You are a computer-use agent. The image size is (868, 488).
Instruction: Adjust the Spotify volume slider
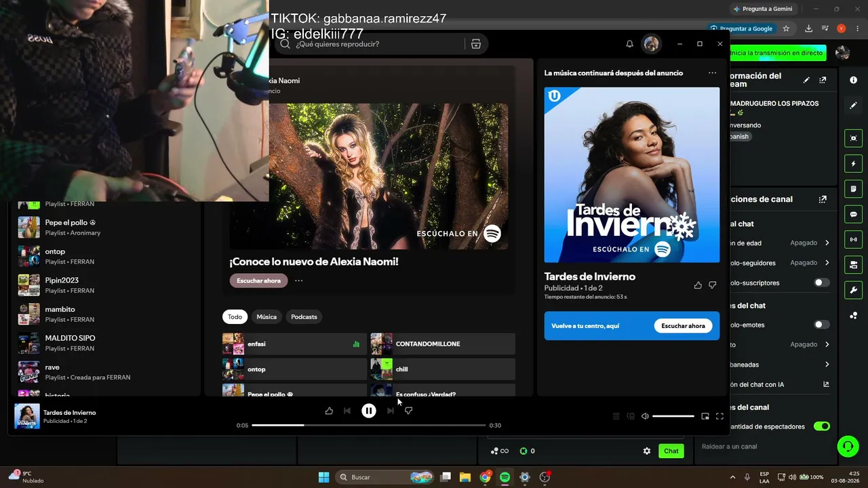point(673,416)
